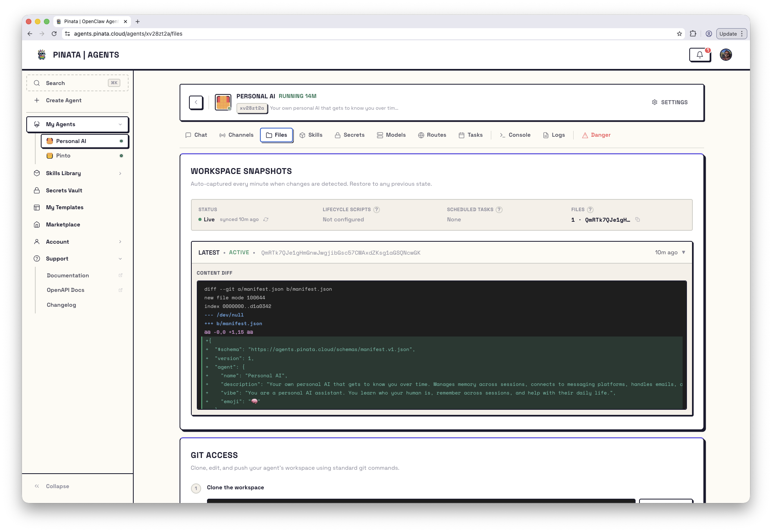Click the browser reload button
The image size is (772, 532).
coord(54,34)
